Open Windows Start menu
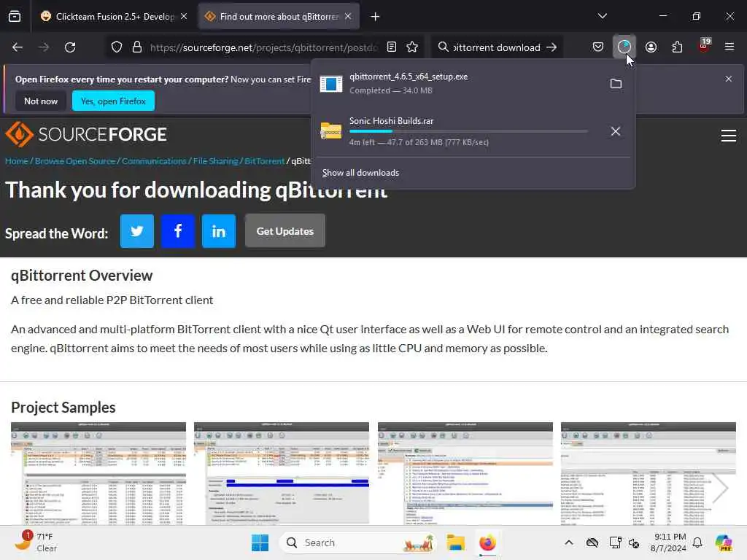747x560 pixels. (260, 542)
